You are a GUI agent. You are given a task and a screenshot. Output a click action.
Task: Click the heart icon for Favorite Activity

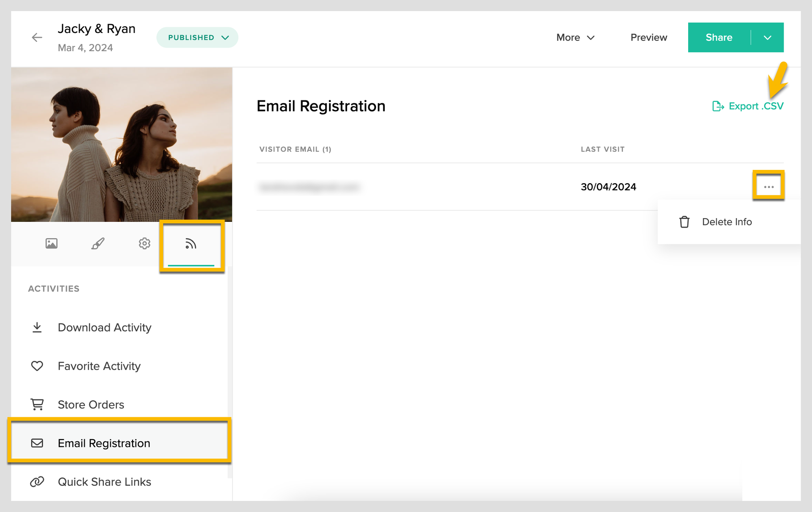[x=37, y=366]
